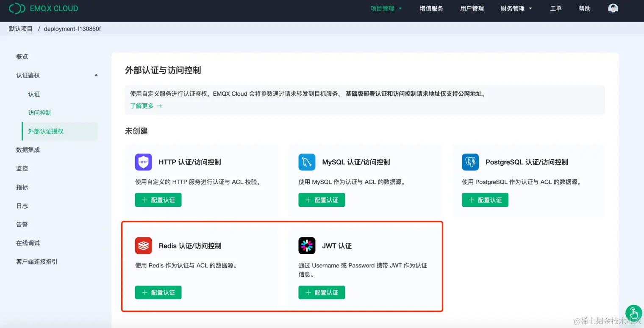Click the HTTP authentication service icon
The width and height of the screenshot is (644, 328).
tap(144, 162)
